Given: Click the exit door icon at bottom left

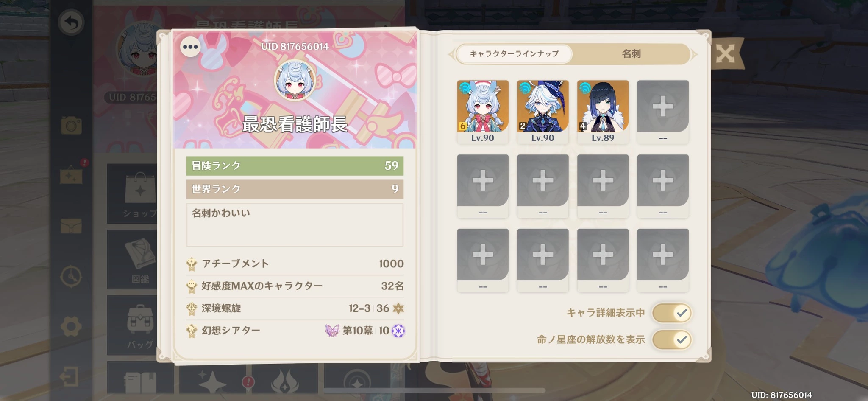Looking at the screenshot, I should (x=69, y=377).
